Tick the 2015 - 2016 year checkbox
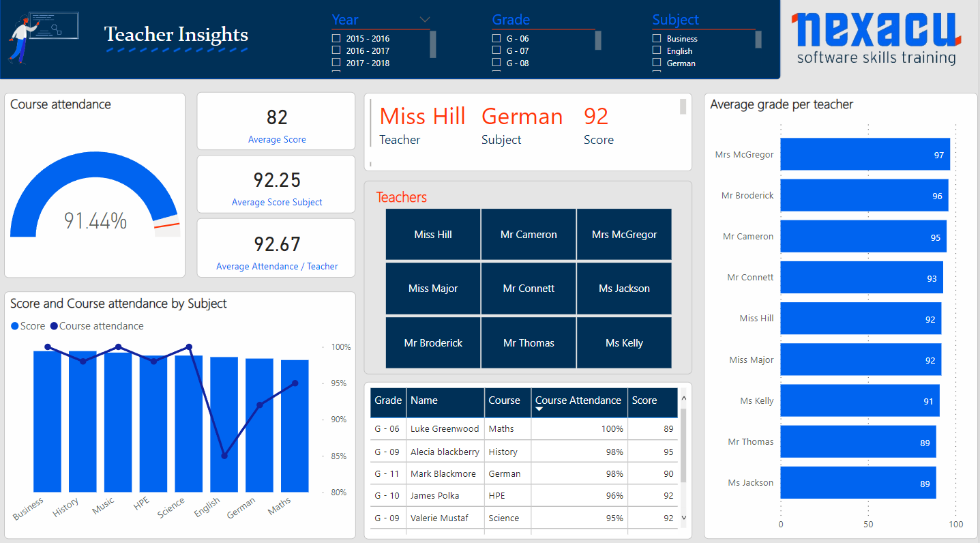 (336, 38)
